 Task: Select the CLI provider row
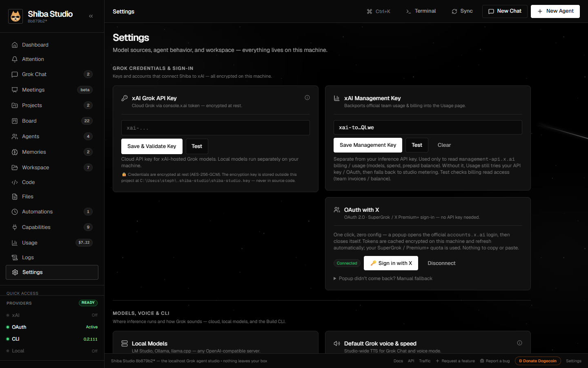[52, 339]
